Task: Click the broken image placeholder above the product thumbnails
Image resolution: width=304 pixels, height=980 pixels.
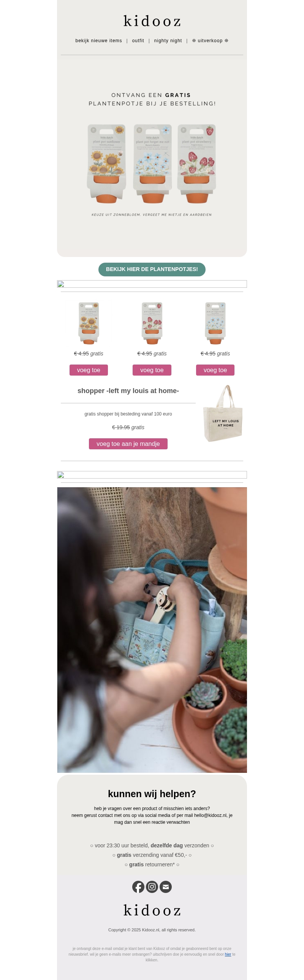Action: coord(152,284)
